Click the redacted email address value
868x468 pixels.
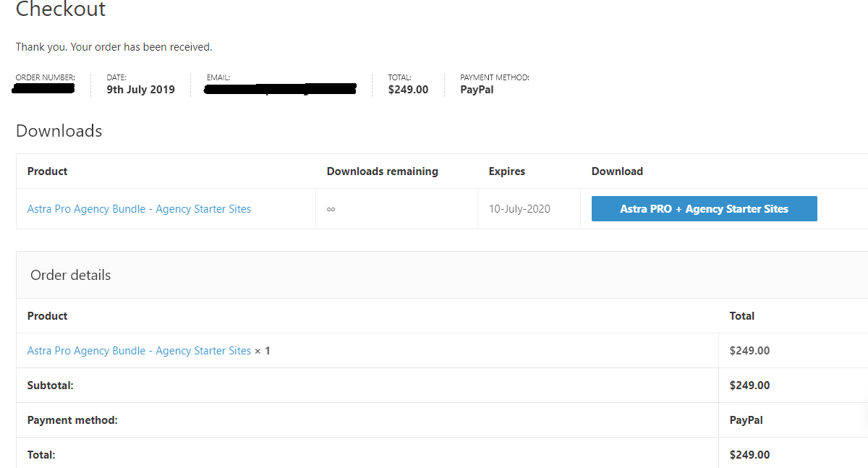(280, 90)
